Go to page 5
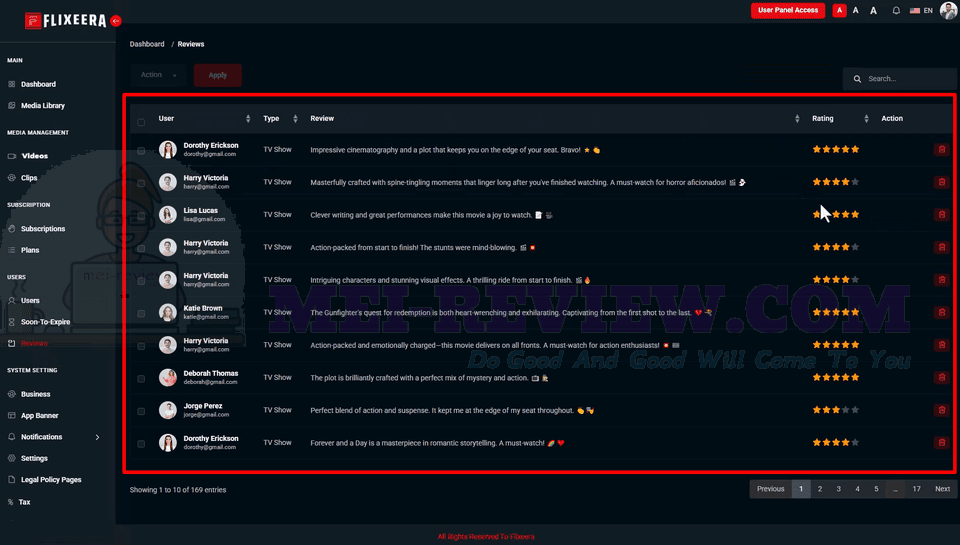 click(876, 489)
